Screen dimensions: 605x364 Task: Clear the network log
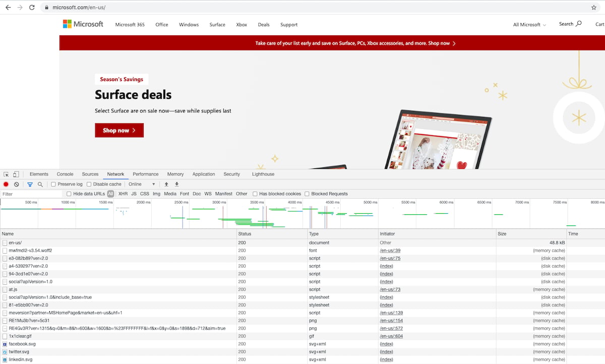coord(17,185)
